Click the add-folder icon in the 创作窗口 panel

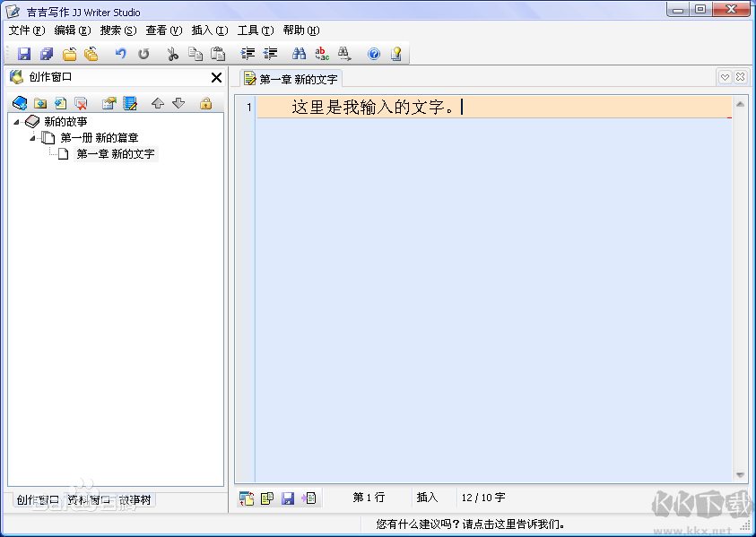click(40, 103)
